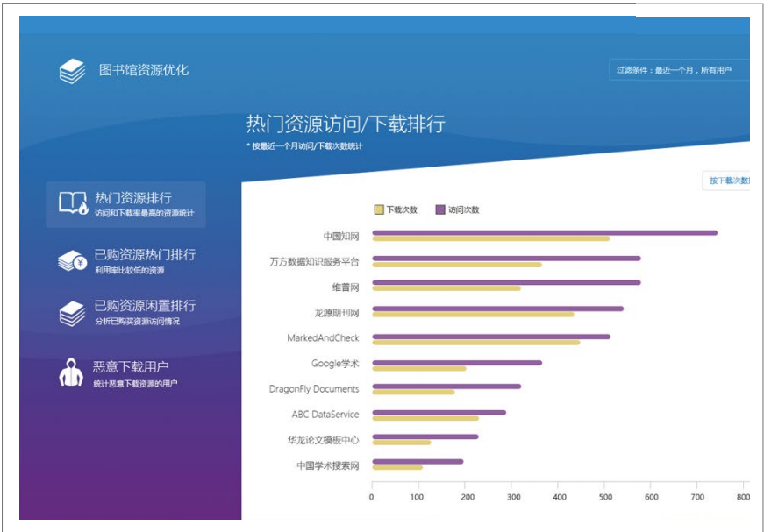This screenshot has width=764, height=532.
Task: Click the purple visits bar for 维普网
Action: pyautogui.click(x=506, y=282)
